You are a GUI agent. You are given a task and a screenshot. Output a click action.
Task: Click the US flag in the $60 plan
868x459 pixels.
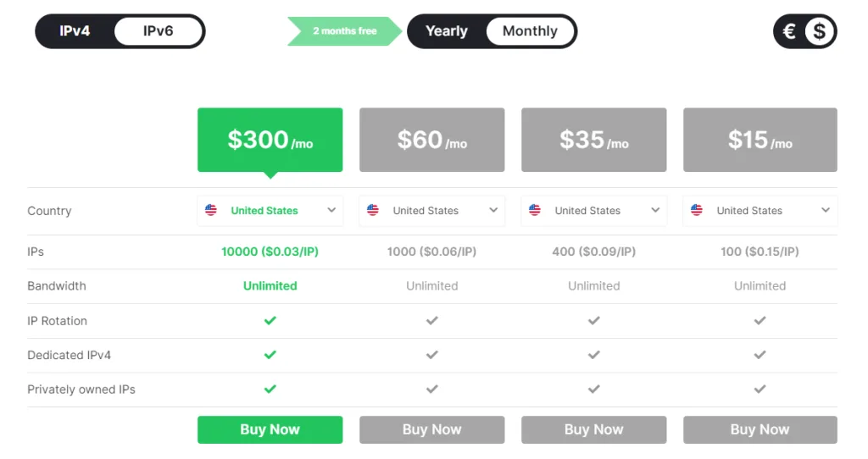373,211
